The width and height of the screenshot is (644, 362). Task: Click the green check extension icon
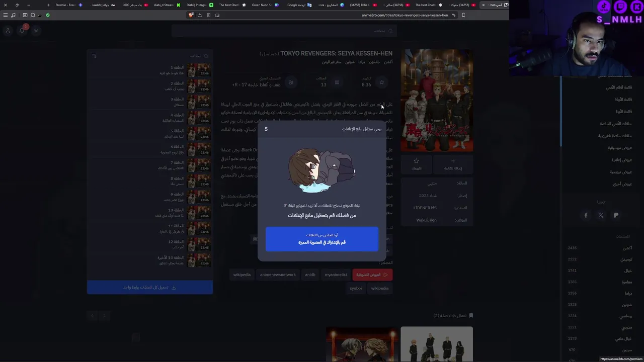tap(48, 15)
